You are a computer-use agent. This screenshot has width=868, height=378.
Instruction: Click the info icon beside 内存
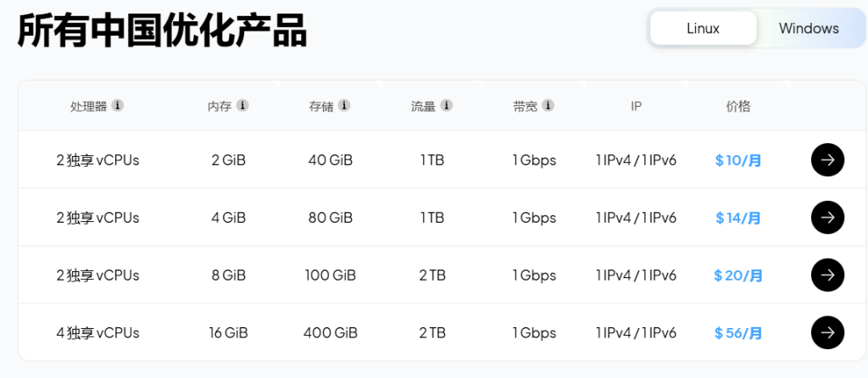coord(242,105)
